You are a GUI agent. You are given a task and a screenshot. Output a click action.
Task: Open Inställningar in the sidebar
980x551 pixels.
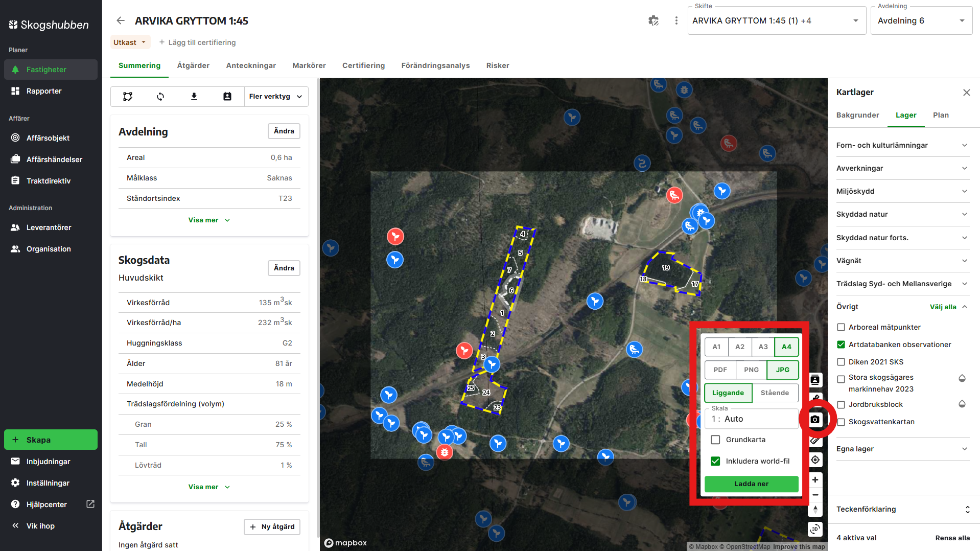click(x=51, y=483)
